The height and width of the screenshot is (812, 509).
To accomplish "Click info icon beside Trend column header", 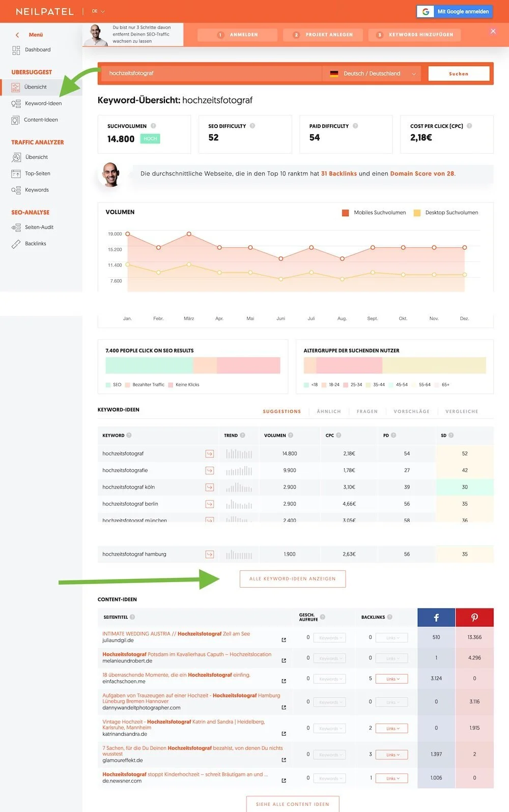I will [x=242, y=435].
